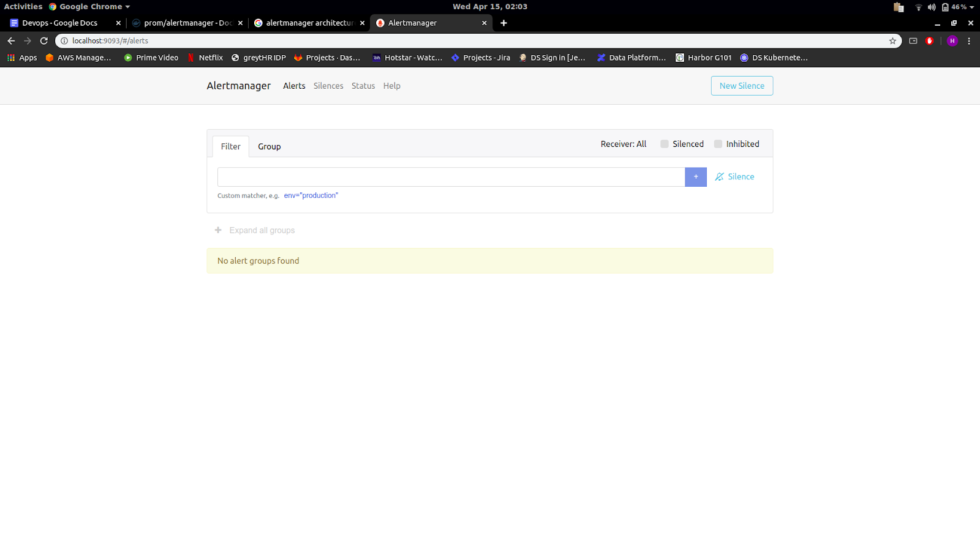Open the Chrome three-dot menu
Image resolution: width=980 pixels, height=551 pixels.
(969, 41)
